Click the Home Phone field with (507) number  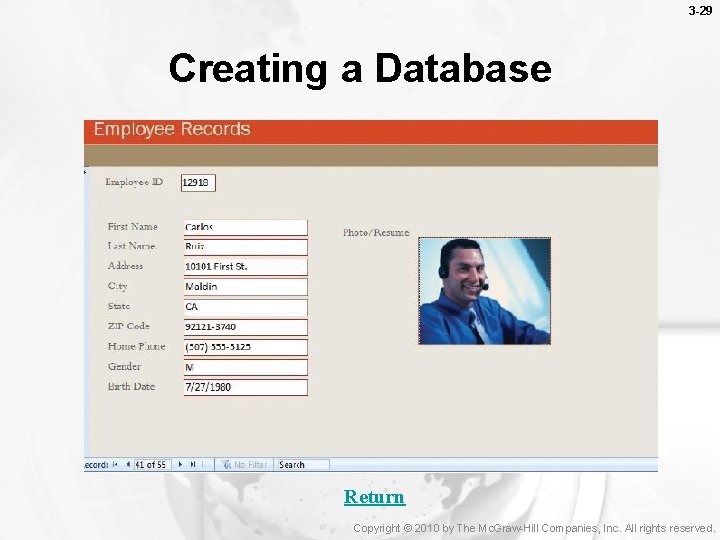point(246,348)
